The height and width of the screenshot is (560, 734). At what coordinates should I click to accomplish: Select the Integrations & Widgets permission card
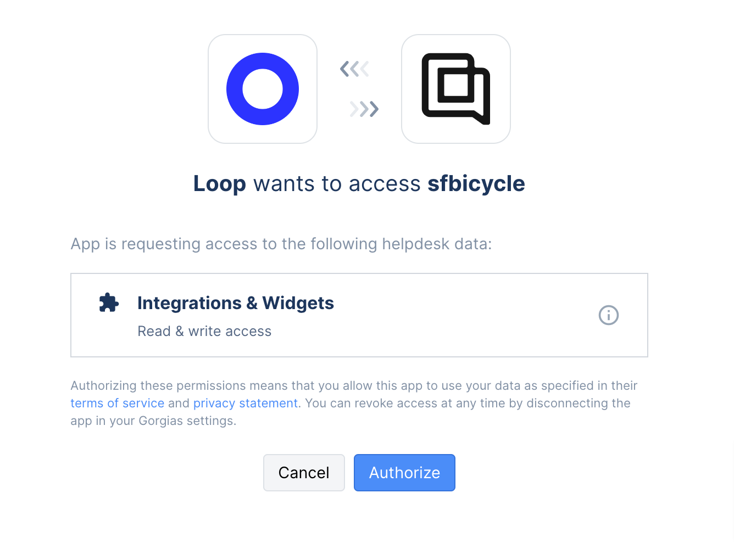coord(359,315)
